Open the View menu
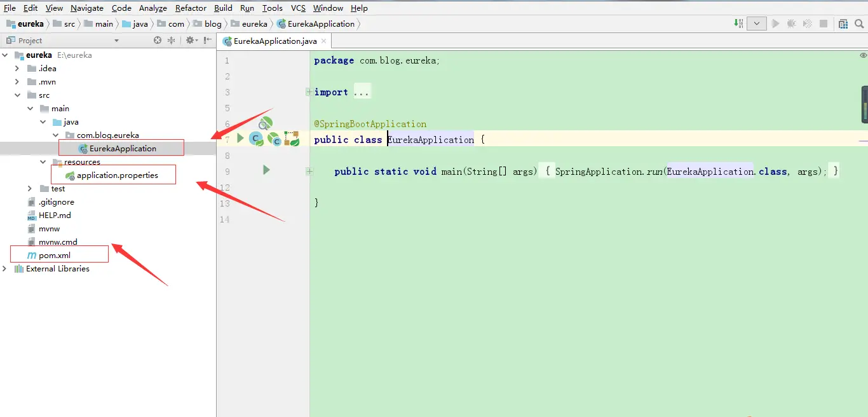Screen dimensions: 868x417 click(54, 8)
